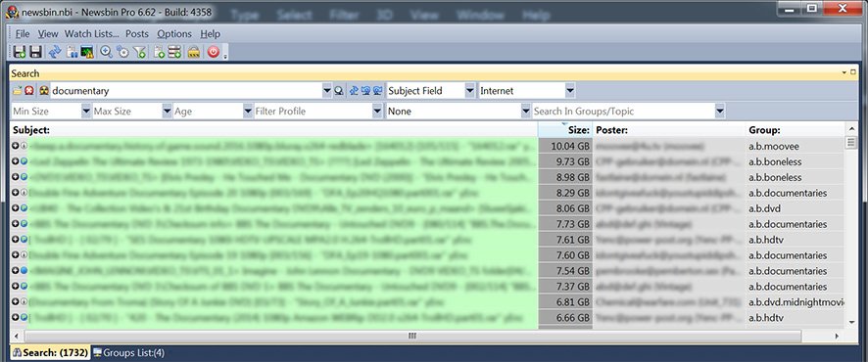Screen dimensions: 868x362
Task: Click the list with green plus icon
Action: 174,52
